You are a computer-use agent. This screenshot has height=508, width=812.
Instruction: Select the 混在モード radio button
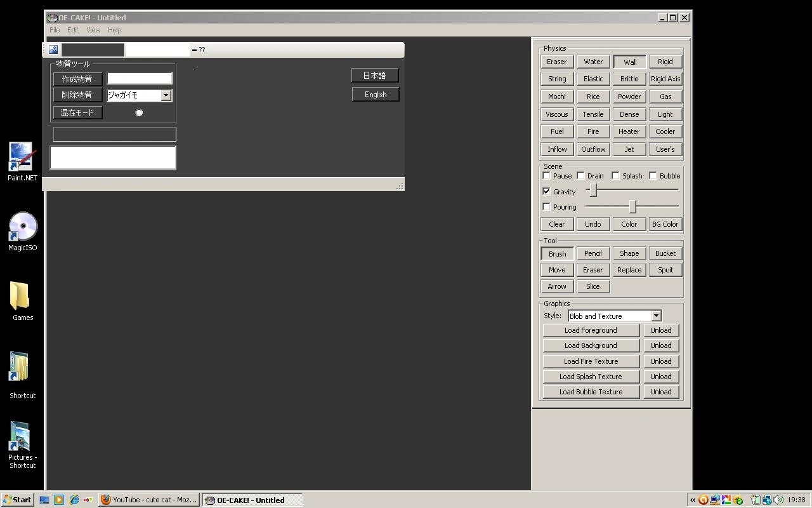[139, 113]
